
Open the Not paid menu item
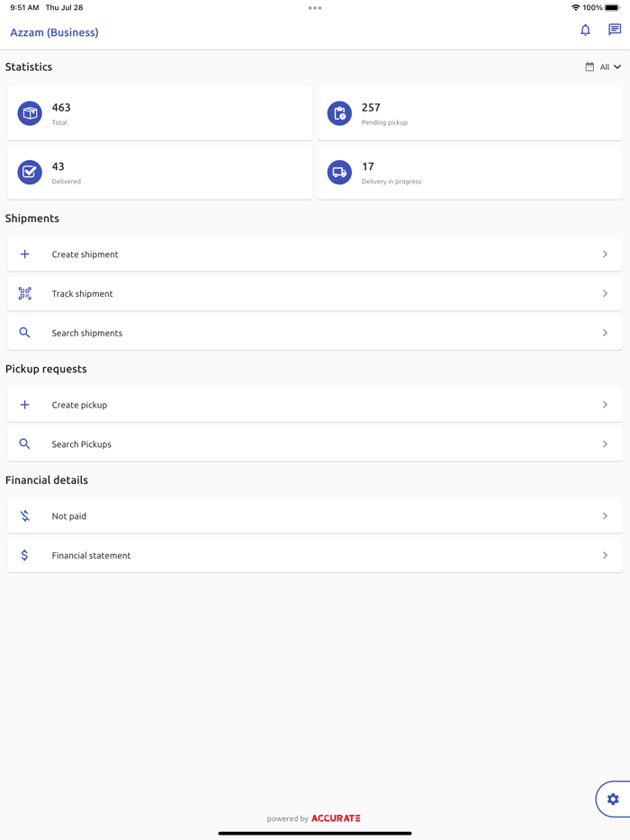pyautogui.click(x=69, y=516)
